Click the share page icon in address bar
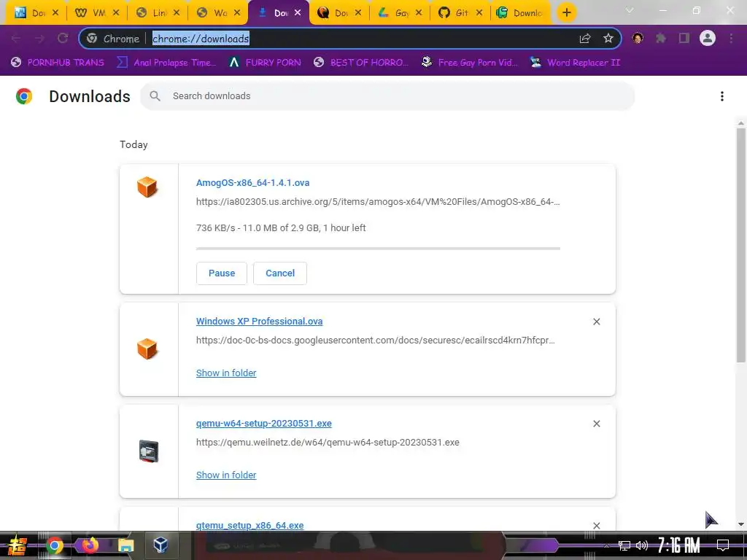The width and height of the screenshot is (747, 560). [585, 39]
